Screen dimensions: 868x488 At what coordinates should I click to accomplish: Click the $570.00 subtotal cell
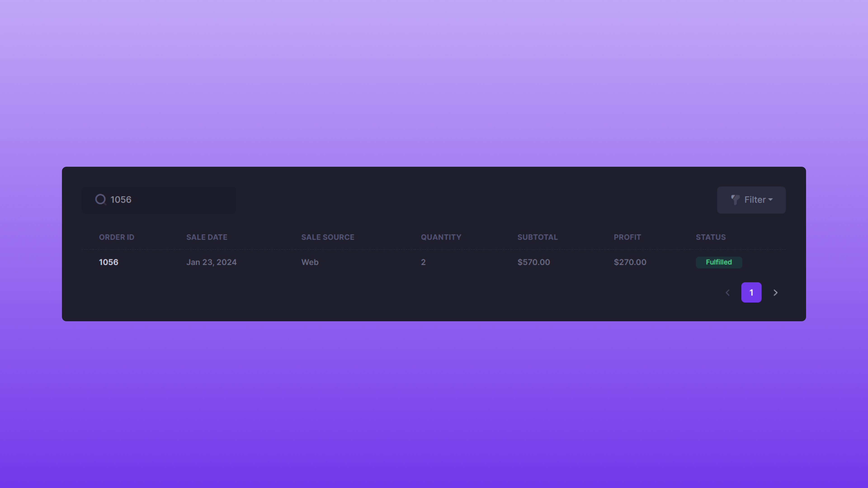(533, 262)
